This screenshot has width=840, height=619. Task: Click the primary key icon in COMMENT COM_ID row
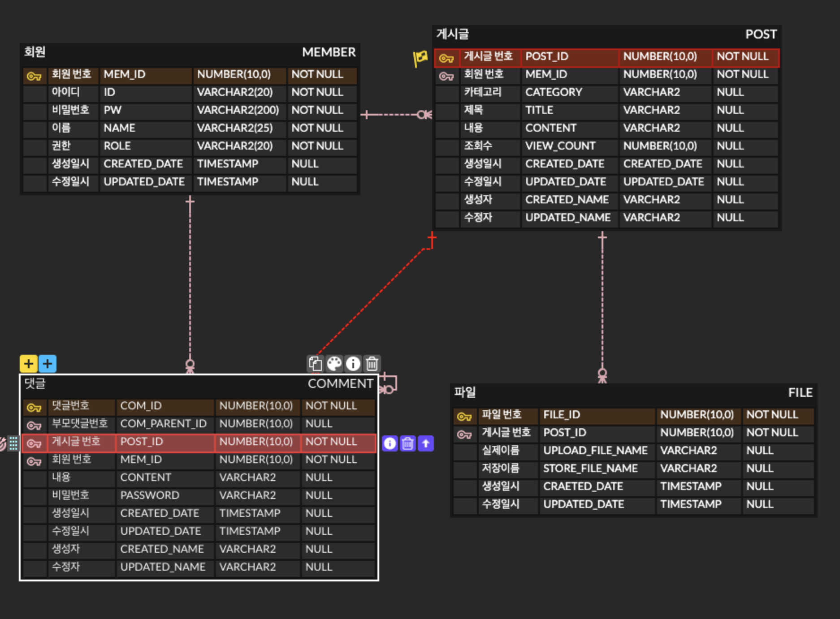tap(35, 408)
